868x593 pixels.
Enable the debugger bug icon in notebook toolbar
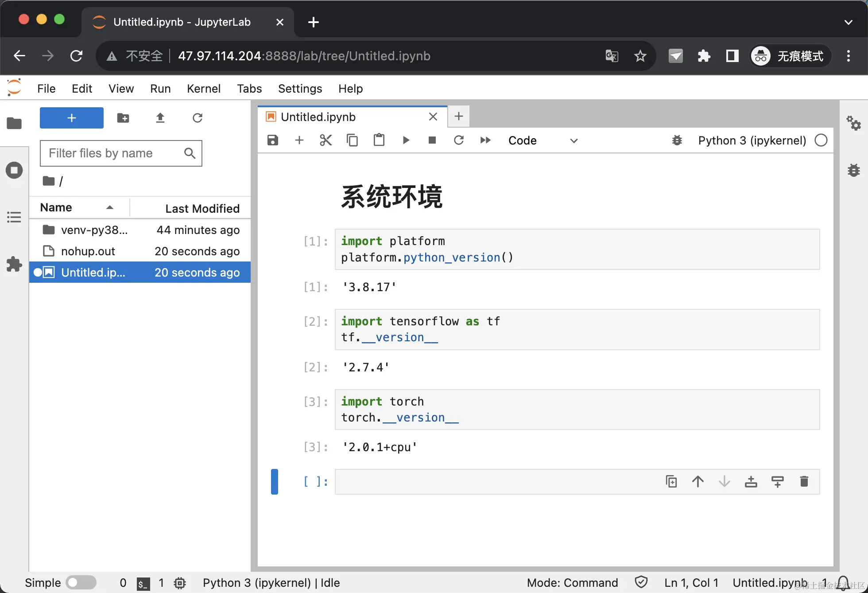[677, 140]
